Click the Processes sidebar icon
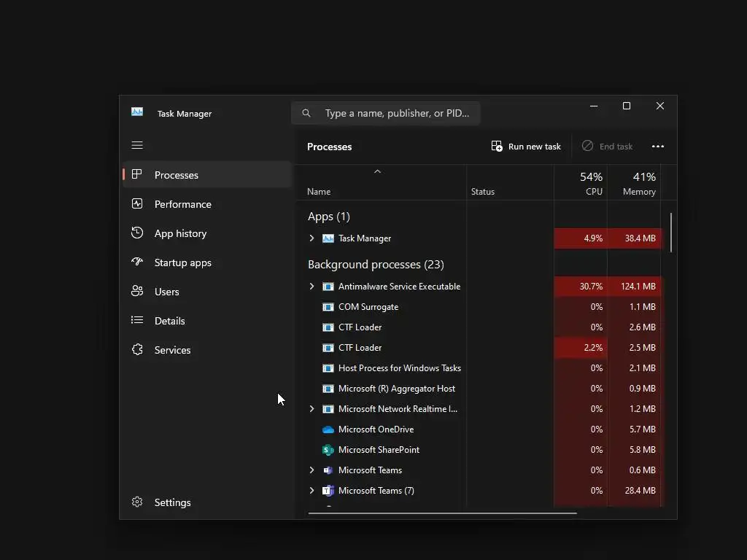Image resolution: width=747 pixels, height=560 pixels. point(136,174)
